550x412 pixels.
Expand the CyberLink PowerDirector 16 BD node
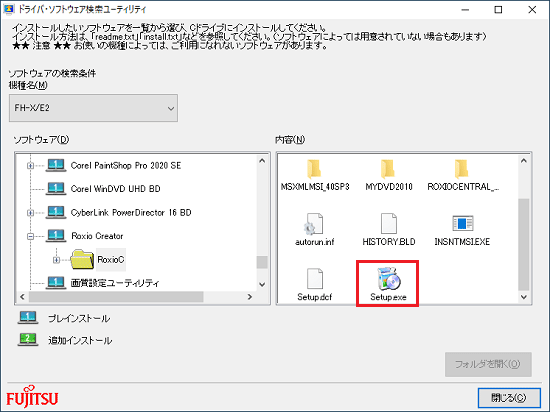[31, 212]
